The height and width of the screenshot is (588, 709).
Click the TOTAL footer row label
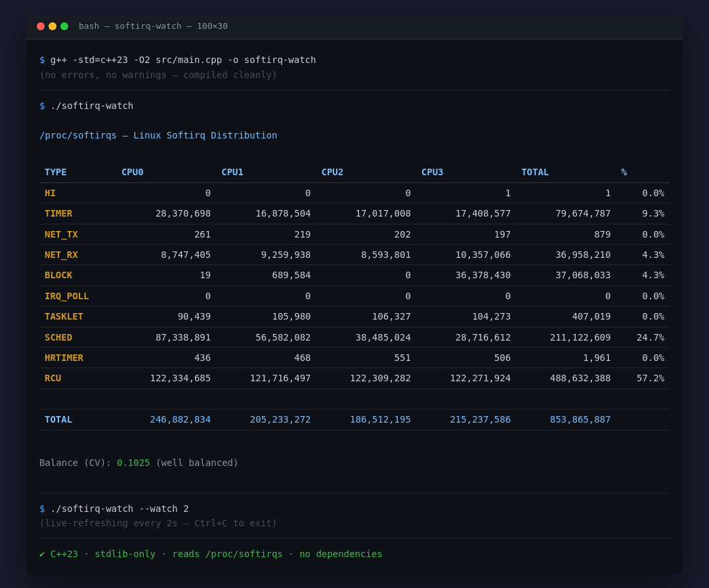pos(58,419)
